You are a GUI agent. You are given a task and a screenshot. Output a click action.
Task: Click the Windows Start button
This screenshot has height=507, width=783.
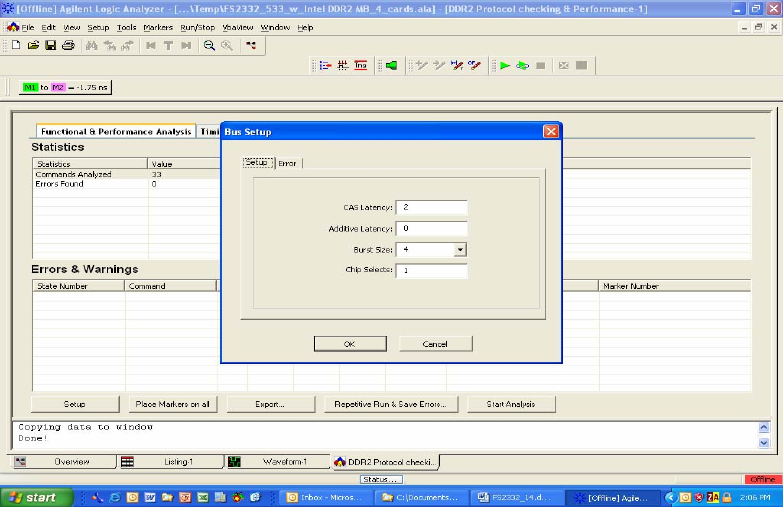point(35,497)
